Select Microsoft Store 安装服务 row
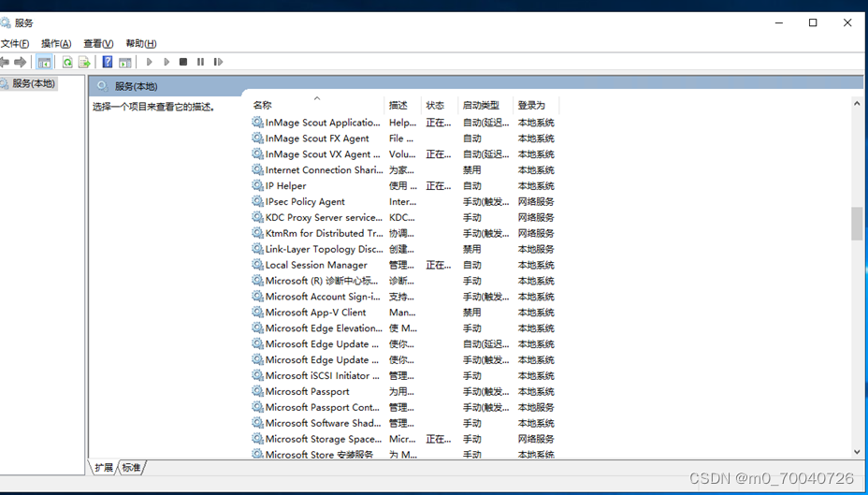868x495 pixels. coord(403,454)
